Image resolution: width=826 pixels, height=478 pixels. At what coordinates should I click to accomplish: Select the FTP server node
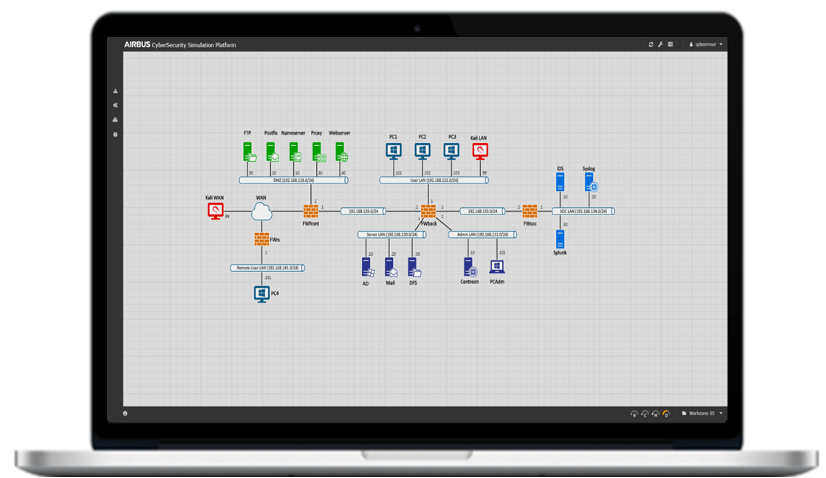coord(249,152)
